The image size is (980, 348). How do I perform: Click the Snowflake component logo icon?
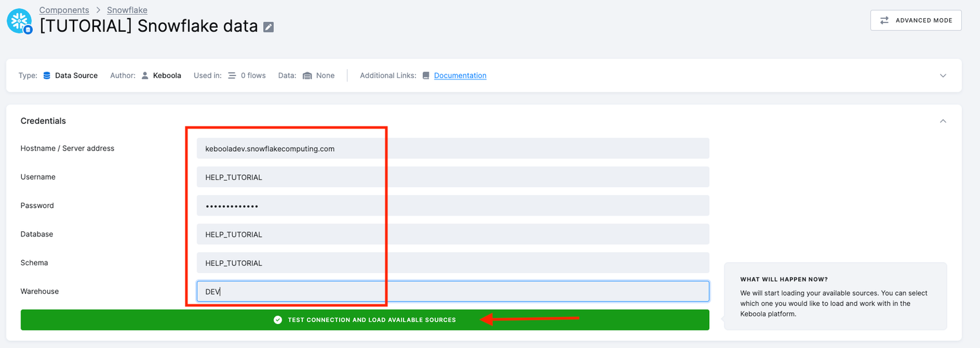coord(19,21)
